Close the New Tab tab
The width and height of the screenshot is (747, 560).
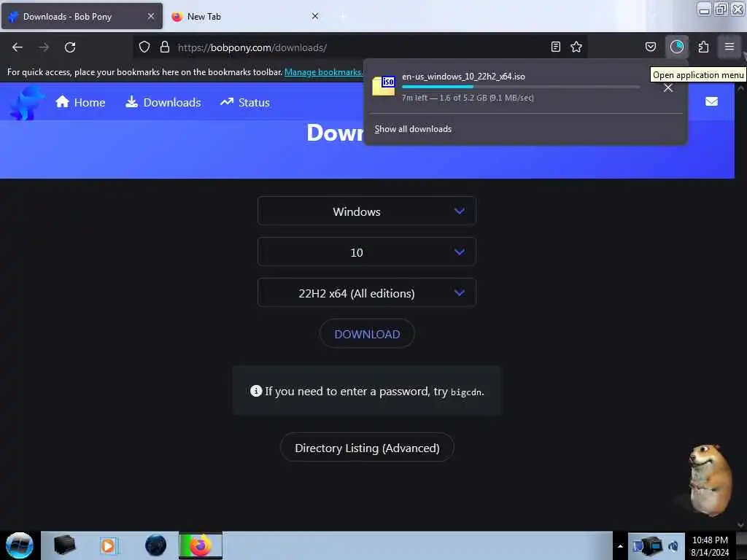tap(315, 16)
